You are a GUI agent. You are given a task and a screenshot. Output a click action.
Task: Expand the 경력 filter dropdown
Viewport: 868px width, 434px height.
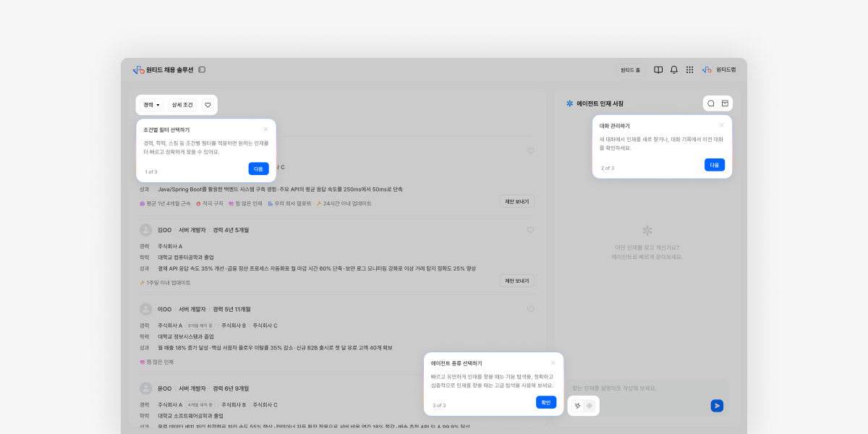(151, 105)
